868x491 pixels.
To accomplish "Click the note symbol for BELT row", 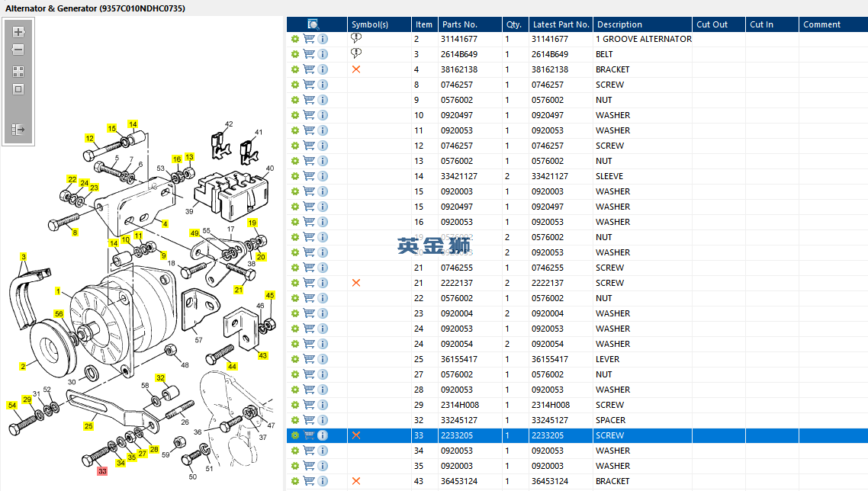I will click(x=356, y=53).
